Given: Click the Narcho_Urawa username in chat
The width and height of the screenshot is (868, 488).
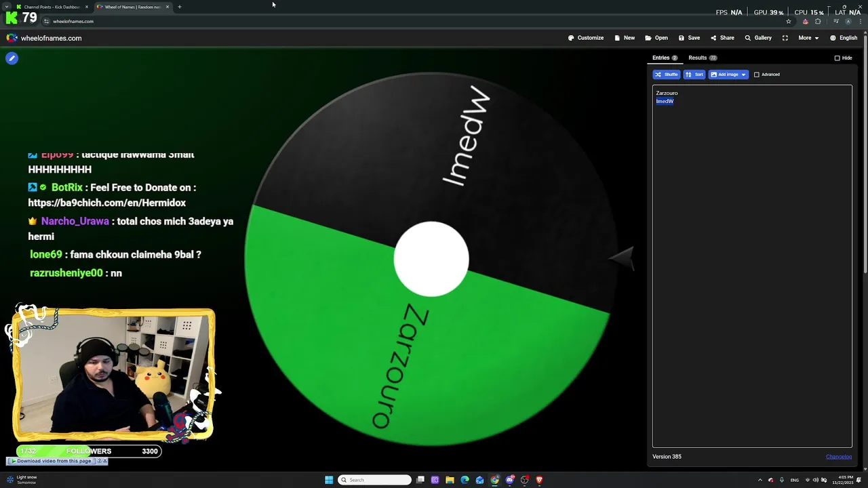Looking at the screenshot, I should 75,221.
